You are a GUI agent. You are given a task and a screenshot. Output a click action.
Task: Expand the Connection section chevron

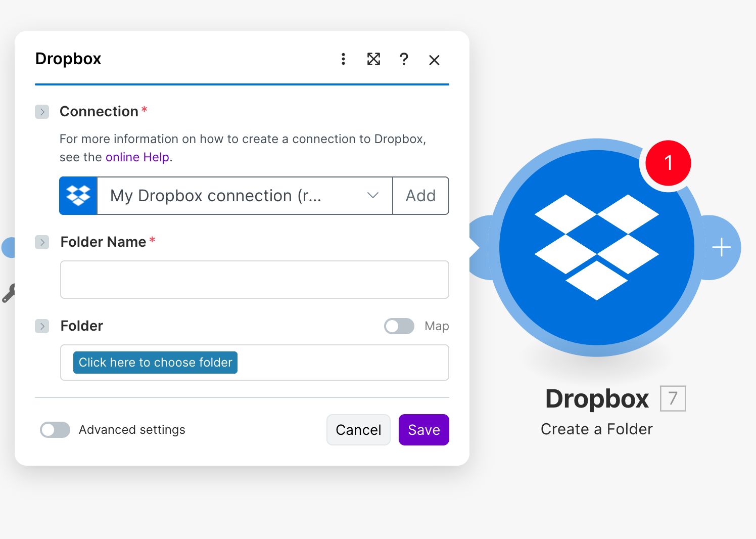[x=42, y=112]
